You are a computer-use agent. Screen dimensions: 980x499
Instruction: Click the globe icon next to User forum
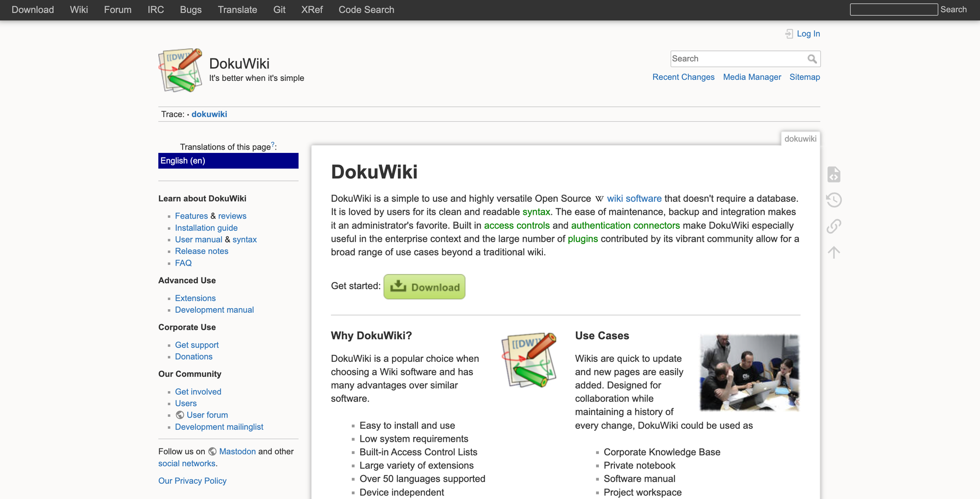click(x=179, y=415)
